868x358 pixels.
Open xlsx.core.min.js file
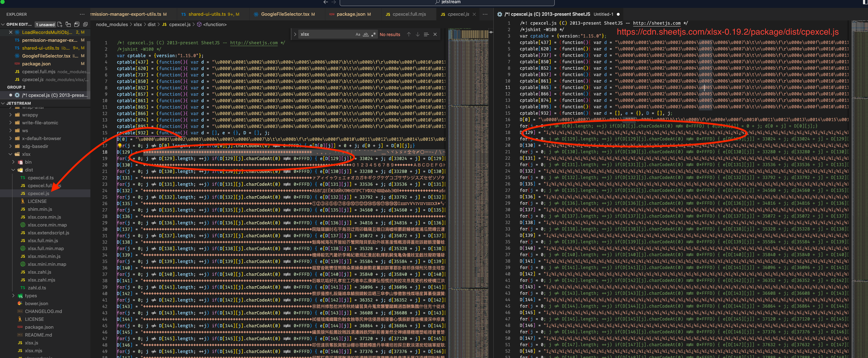(x=44, y=217)
